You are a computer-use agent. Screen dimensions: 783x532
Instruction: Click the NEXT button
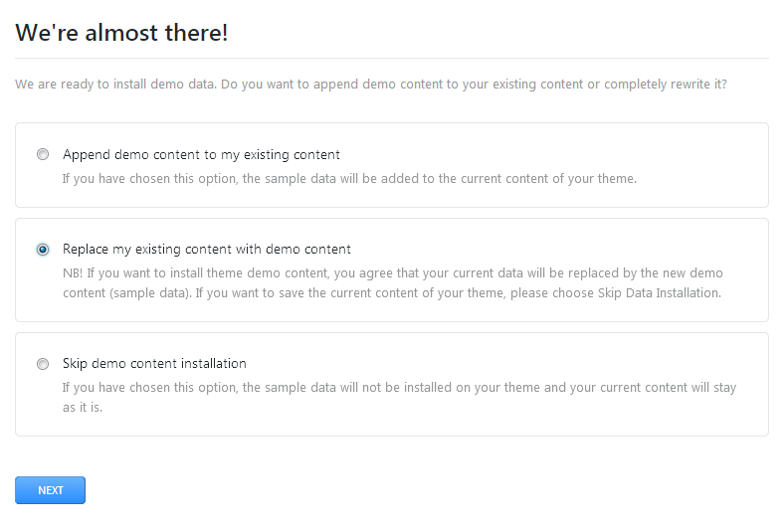(50, 490)
